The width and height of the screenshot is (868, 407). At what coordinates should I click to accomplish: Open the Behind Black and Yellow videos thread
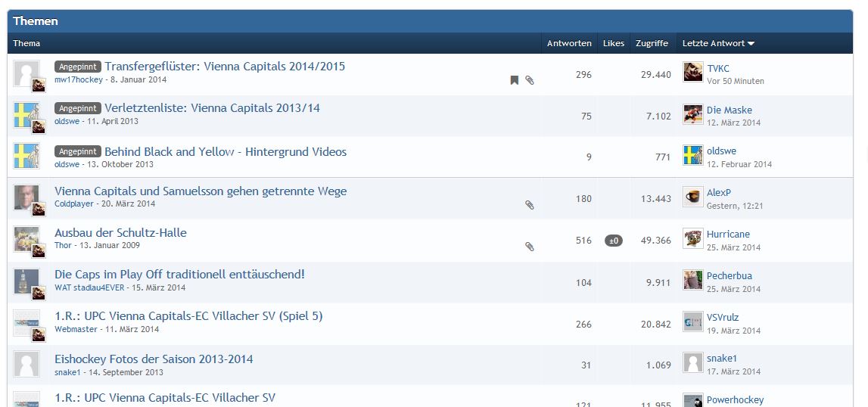click(x=225, y=152)
